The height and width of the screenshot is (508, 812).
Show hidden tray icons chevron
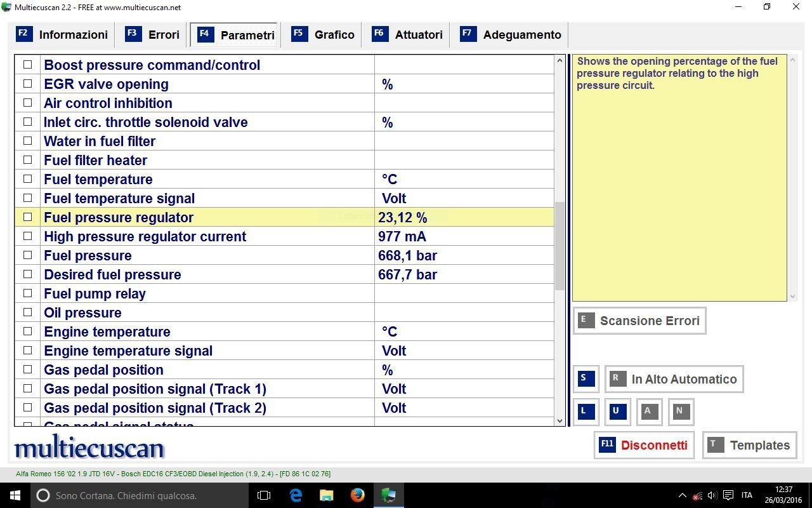pyautogui.click(x=682, y=495)
